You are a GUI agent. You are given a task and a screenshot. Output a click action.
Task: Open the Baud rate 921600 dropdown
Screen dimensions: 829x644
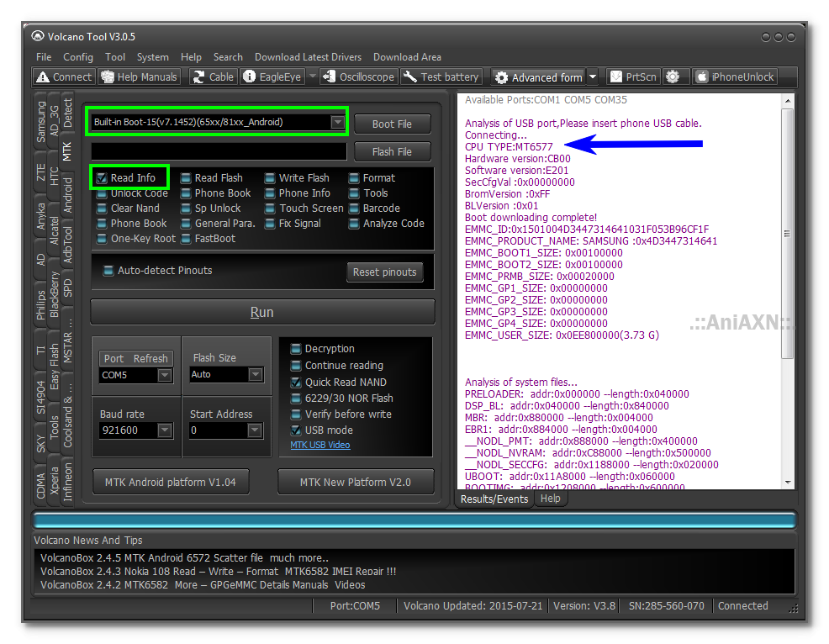pos(165,430)
